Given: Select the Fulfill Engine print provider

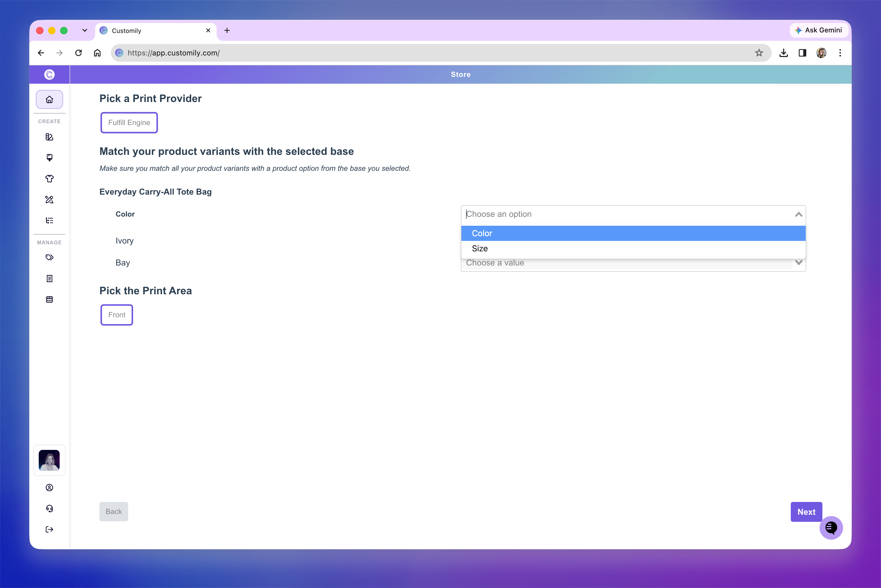Looking at the screenshot, I should click(129, 123).
